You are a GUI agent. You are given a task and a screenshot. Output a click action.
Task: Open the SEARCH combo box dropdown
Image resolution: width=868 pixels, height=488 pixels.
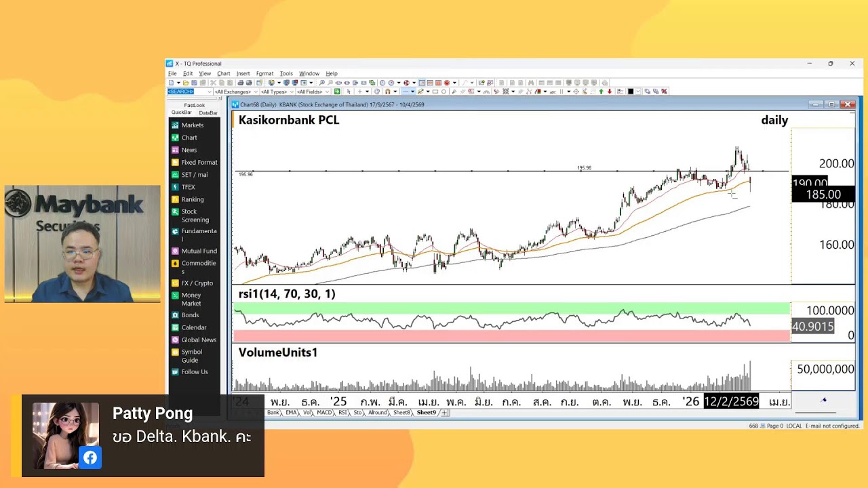pyautogui.click(x=210, y=91)
